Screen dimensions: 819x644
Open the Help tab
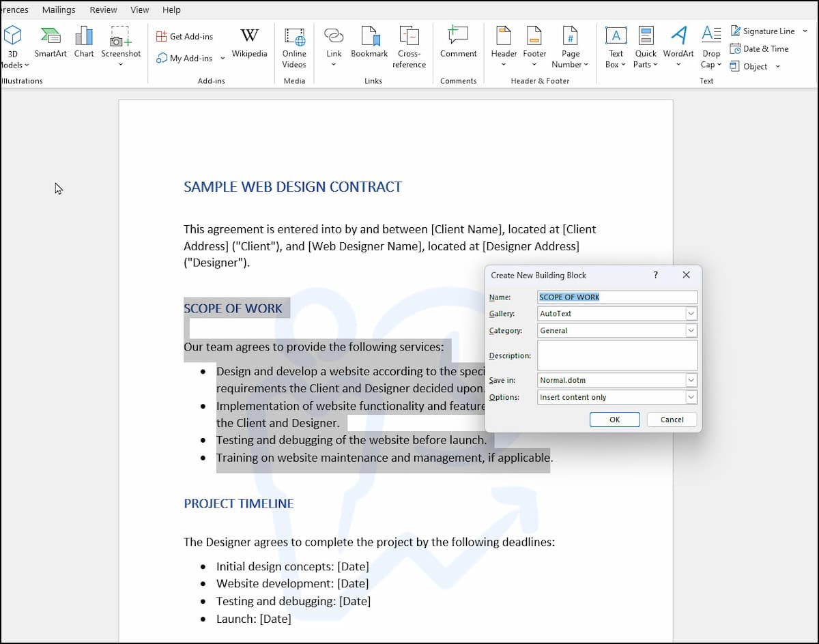(x=172, y=10)
